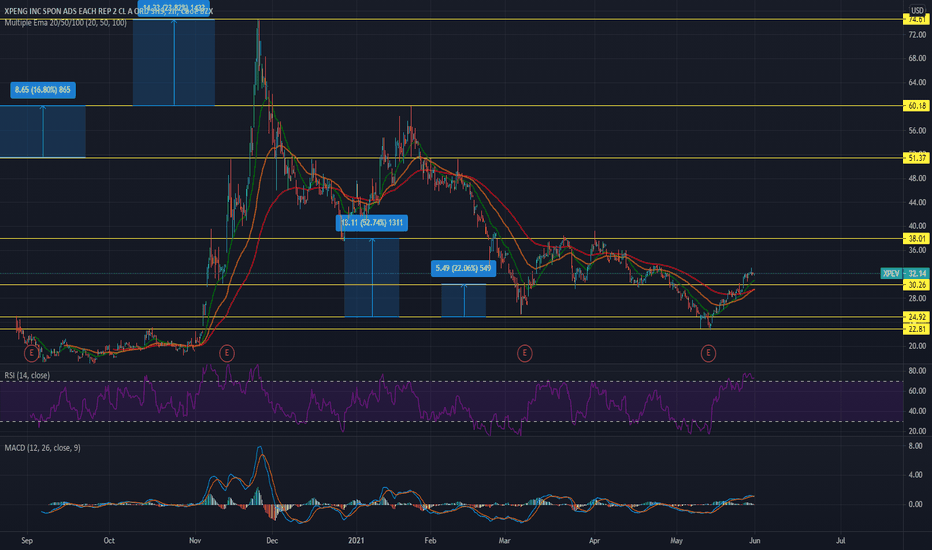This screenshot has width=932, height=550.
Task: Click the 4.00 value on the MACD scale
Action: (x=916, y=475)
